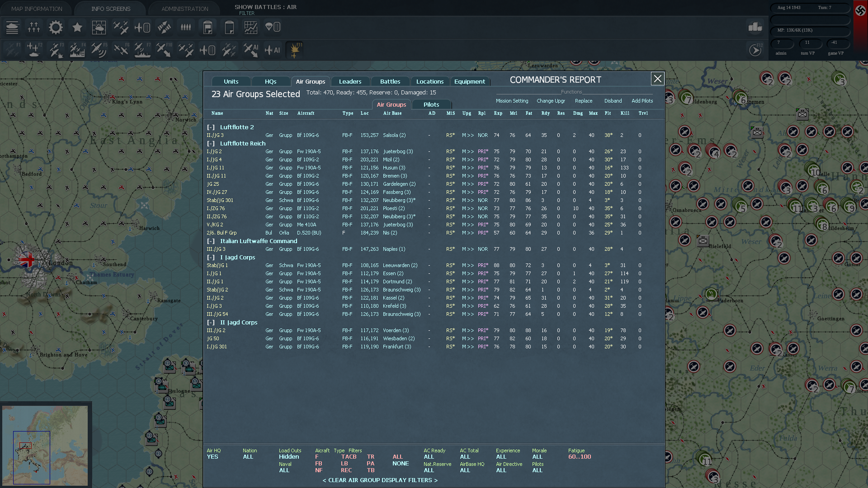Click the gear production icon in toolbar

[x=56, y=28]
